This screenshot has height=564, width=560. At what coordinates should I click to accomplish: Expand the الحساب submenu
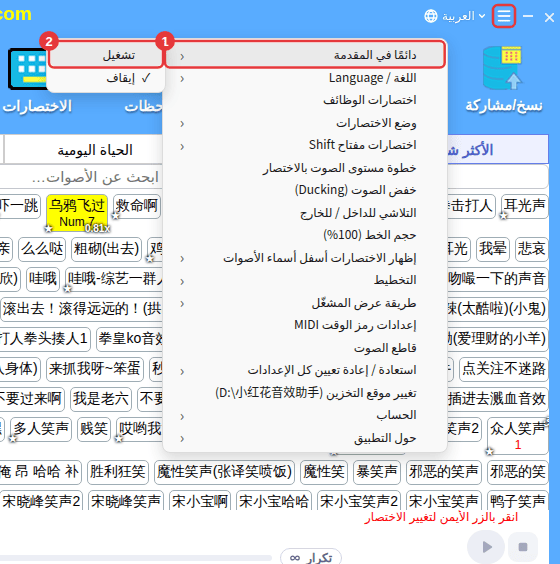[305, 415]
